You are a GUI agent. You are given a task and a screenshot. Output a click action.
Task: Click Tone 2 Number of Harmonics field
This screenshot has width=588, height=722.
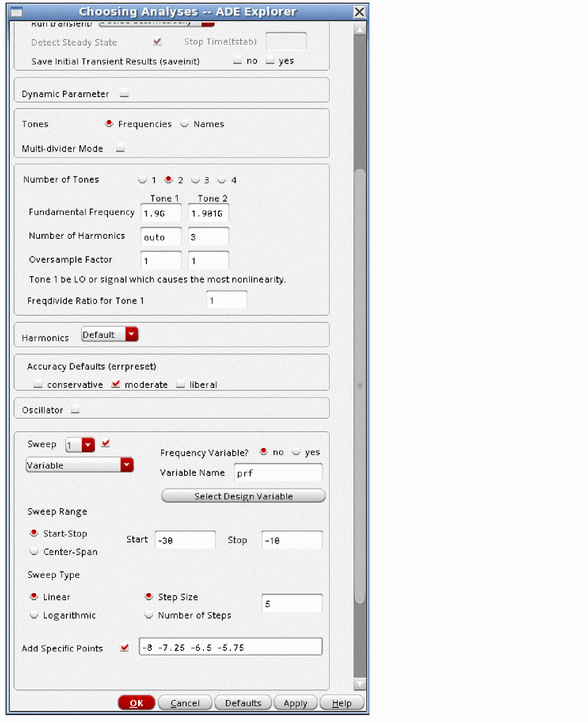208,236
